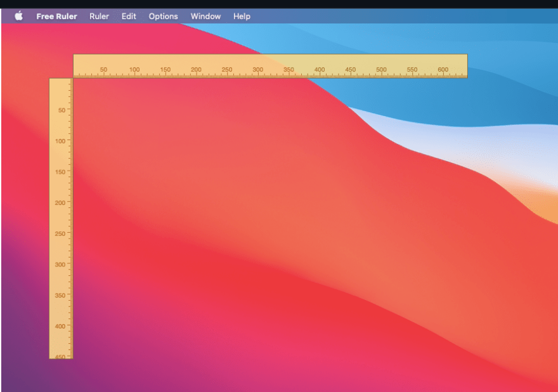Click the 150 mark on vertical ruler
Viewport: 558px width, 392px height.
coord(60,172)
